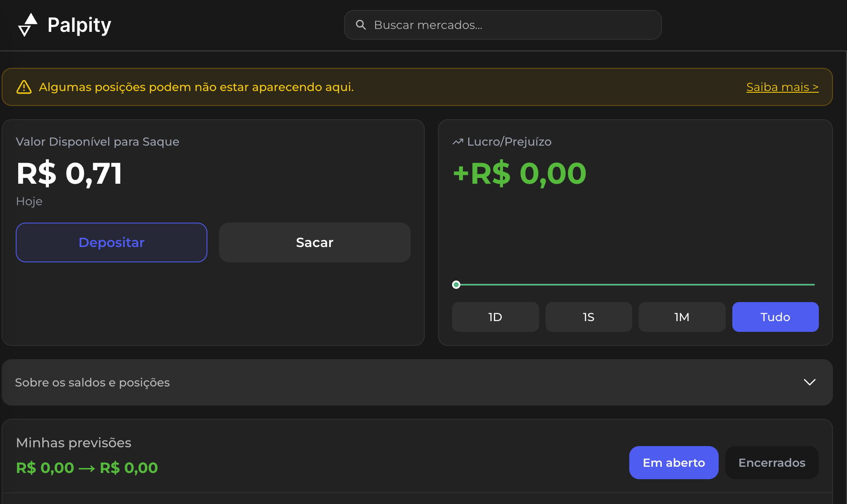Click the R$ 0,71 balance amount
The width and height of the screenshot is (847, 504).
pyautogui.click(x=69, y=173)
